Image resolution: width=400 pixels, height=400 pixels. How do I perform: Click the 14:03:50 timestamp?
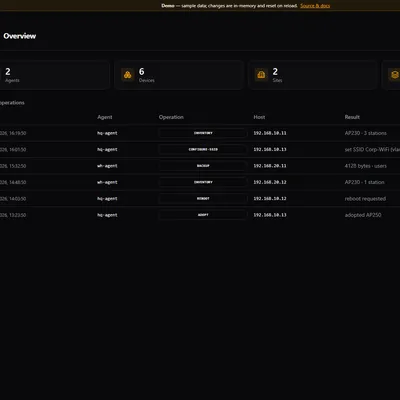(13, 198)
